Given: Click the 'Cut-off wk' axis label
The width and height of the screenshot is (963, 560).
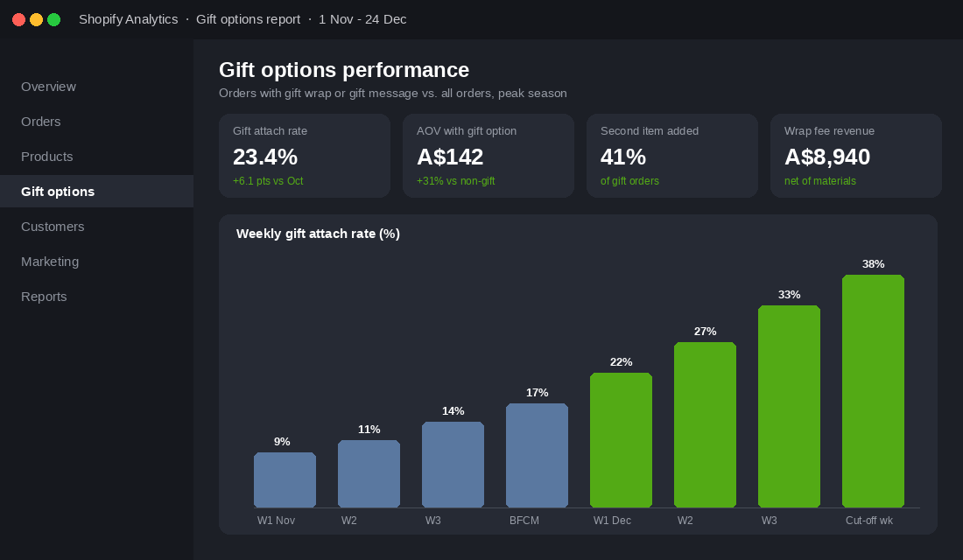Looking at the screenshot, I should pyautogui.click(x=869, y=521).
